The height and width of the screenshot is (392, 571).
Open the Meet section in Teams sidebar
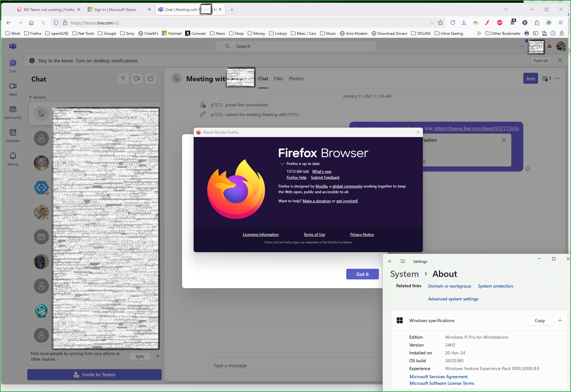coord(13,89)
